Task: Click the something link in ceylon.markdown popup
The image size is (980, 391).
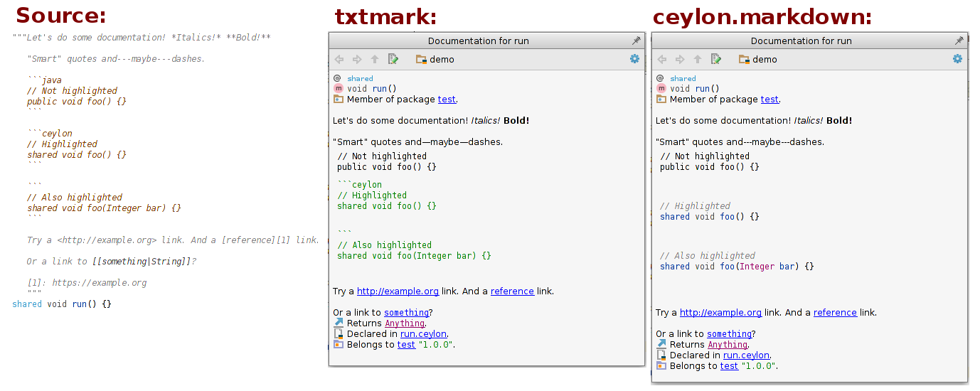Action: coord(730,334)
